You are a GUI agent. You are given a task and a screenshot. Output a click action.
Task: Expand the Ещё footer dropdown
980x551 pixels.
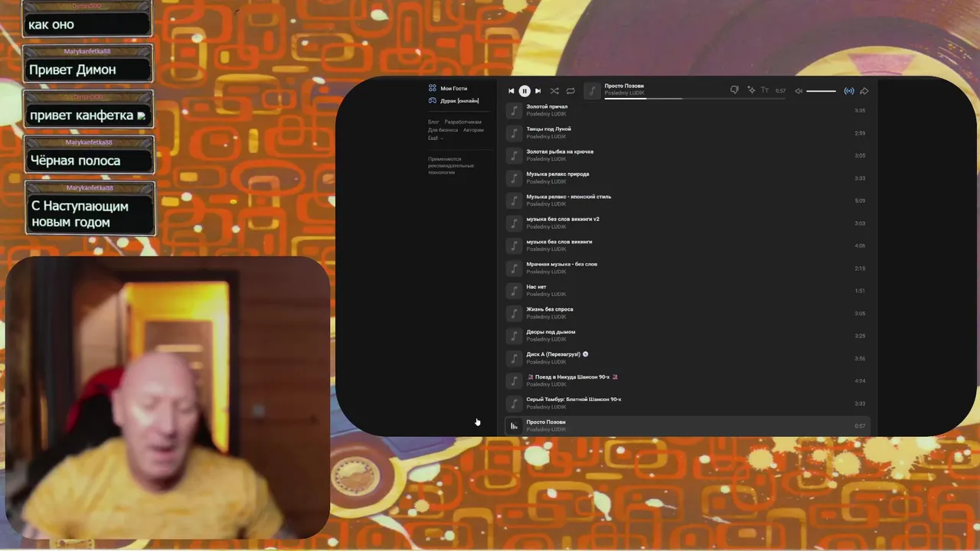pos(435,139)
